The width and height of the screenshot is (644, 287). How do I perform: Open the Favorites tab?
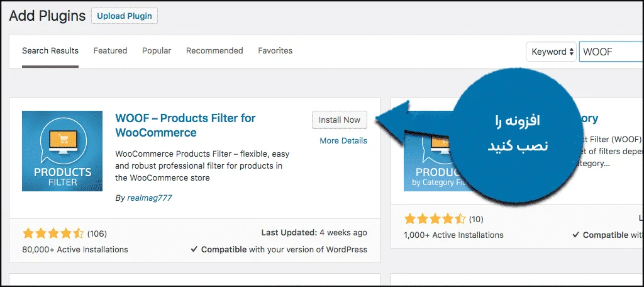click(275, 50)
